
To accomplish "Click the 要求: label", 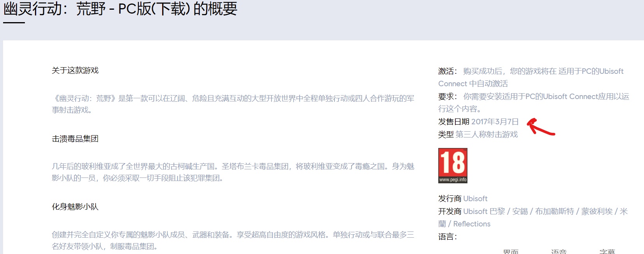I will [x=448, y=96].
